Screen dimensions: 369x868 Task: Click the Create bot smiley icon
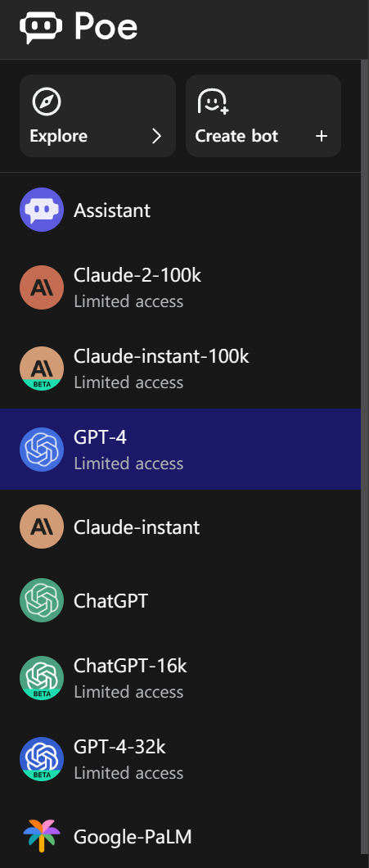[x=213, y=102]
